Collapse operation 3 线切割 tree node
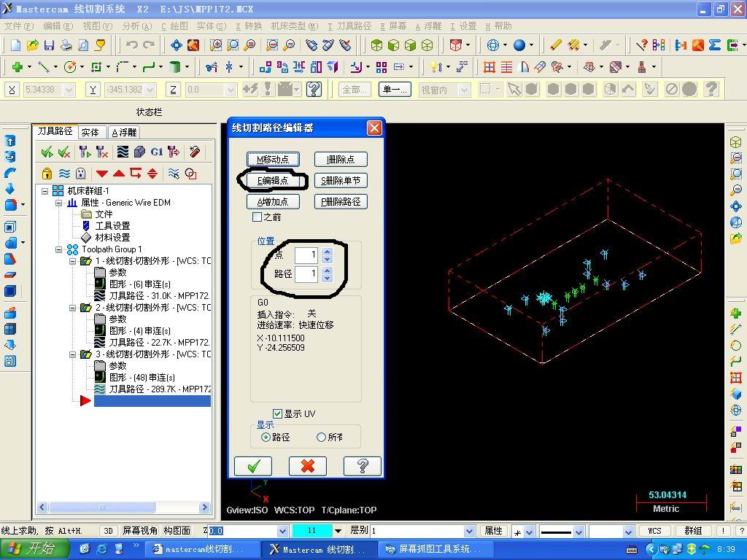The image size is (747, 560). point(72,354)
